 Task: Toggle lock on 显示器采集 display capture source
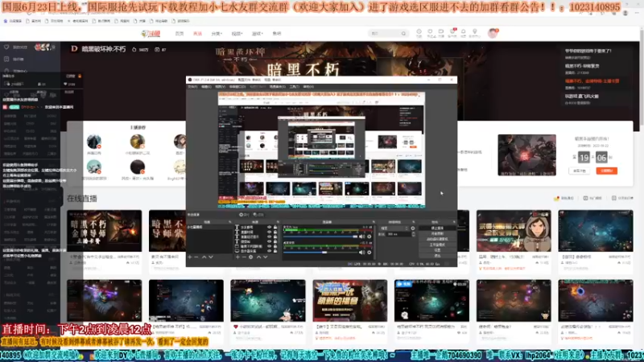click(275, 251)
